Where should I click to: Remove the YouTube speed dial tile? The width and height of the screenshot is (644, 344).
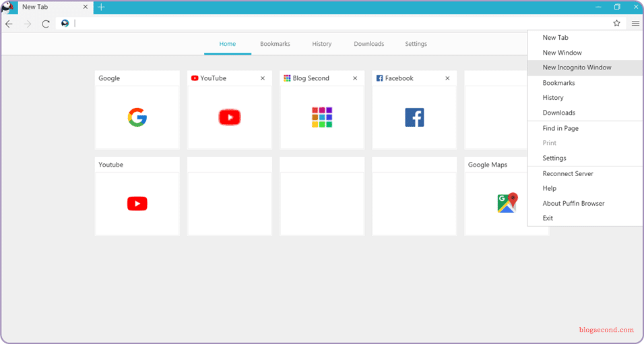(263, 78)
